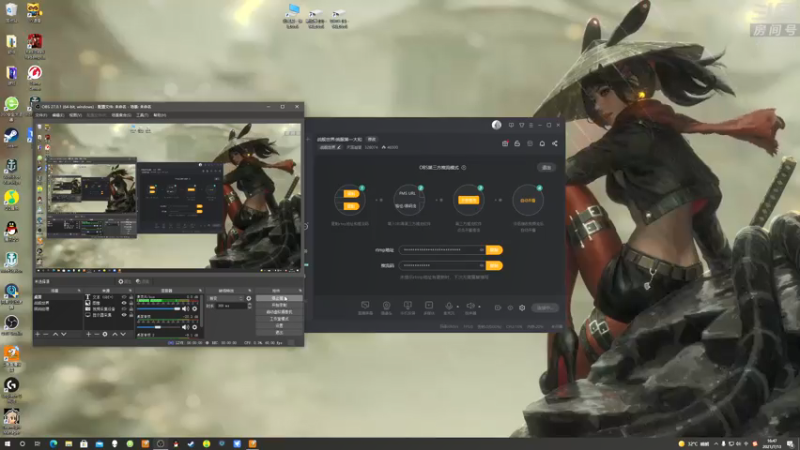Click OBS audio mixer vertical scrollbar
Viewport: 800px width, 450px height.
(202, 309)
